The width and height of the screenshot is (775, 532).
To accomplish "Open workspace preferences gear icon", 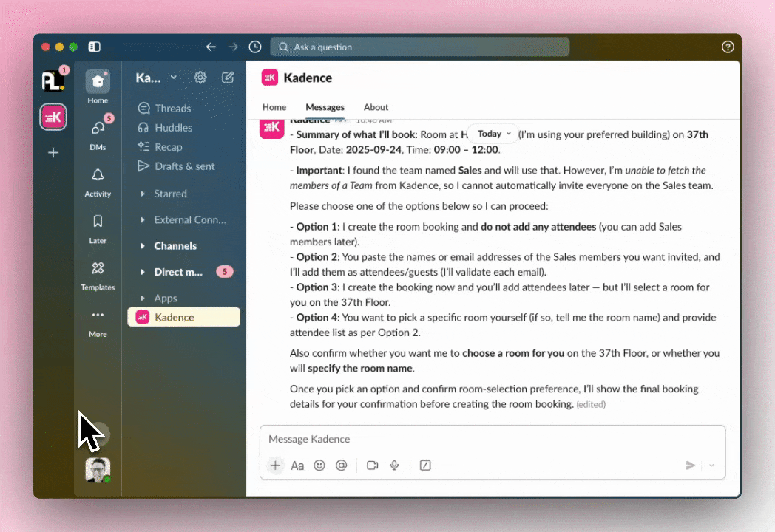I will pos(200,78).
